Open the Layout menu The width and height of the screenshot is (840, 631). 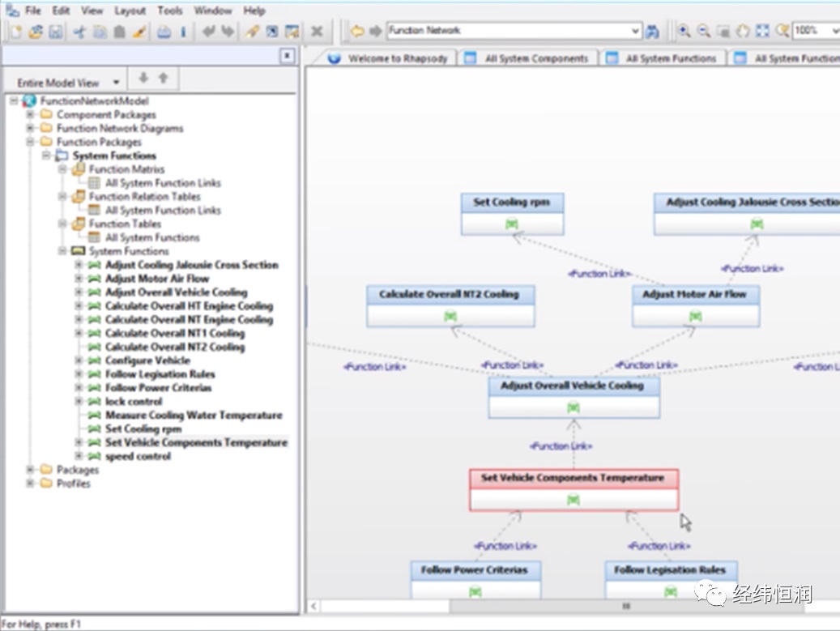130,11
